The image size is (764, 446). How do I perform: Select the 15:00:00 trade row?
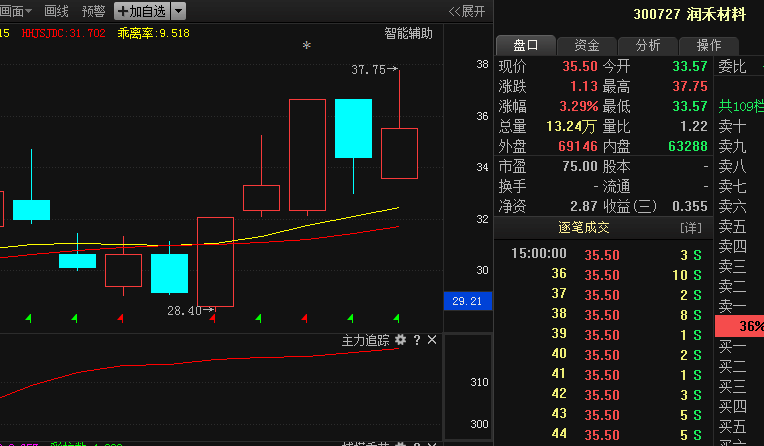tap(606, 254)
